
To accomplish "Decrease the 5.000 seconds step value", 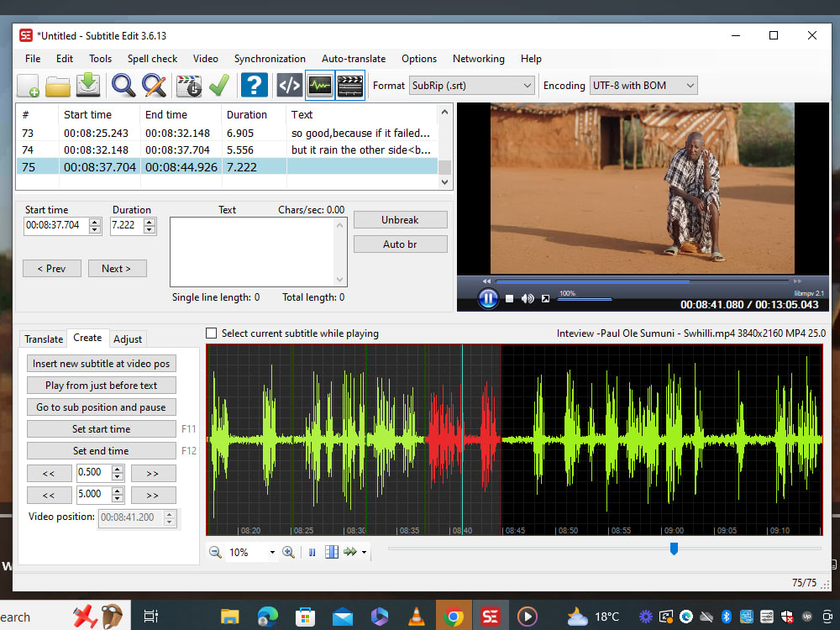I will (x=118, y=499).
